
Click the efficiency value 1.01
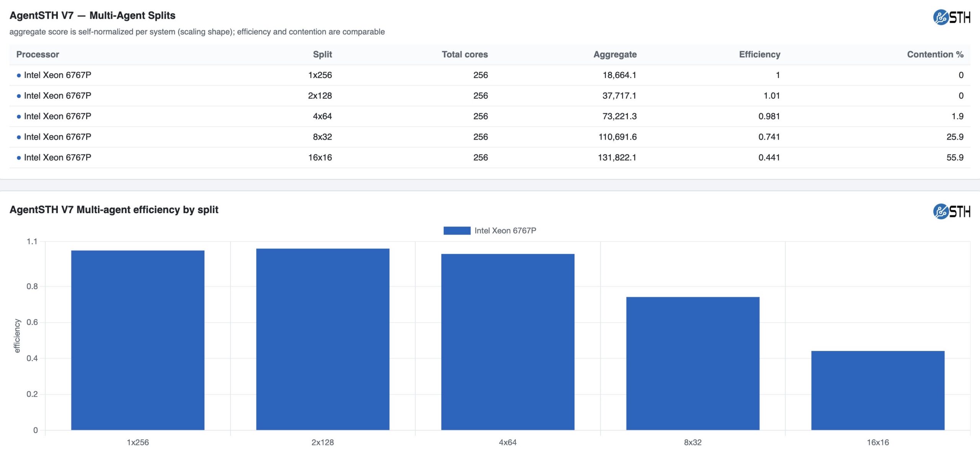[772, 96]
